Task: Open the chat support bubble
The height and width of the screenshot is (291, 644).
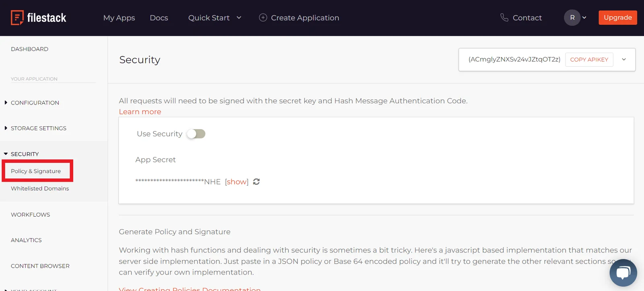Action: pyautogui.click(x=623, y=273)
